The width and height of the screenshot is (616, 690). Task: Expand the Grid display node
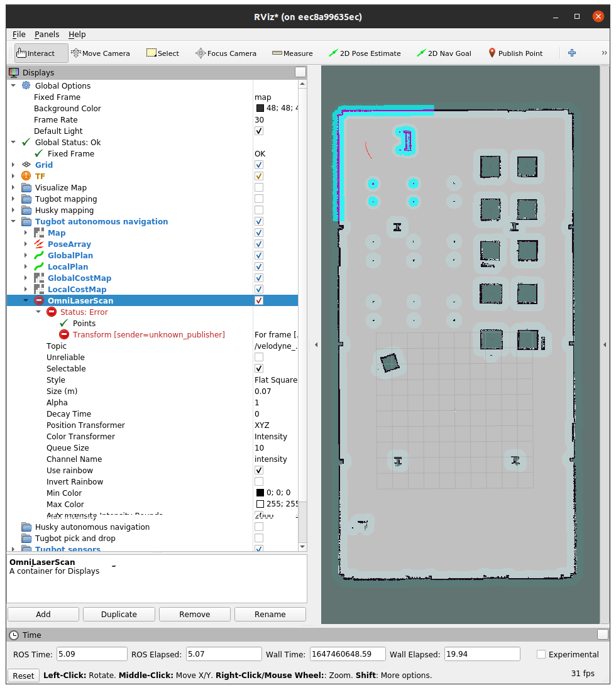pyautogui.click(x=13, y=165)
